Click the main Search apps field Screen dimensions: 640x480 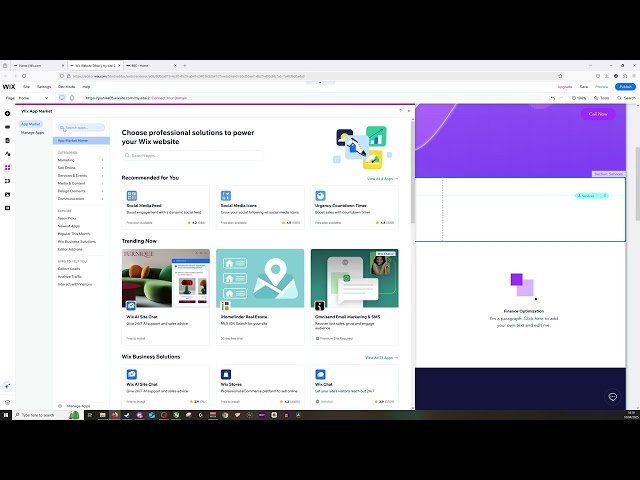click(x=193, y=156)
